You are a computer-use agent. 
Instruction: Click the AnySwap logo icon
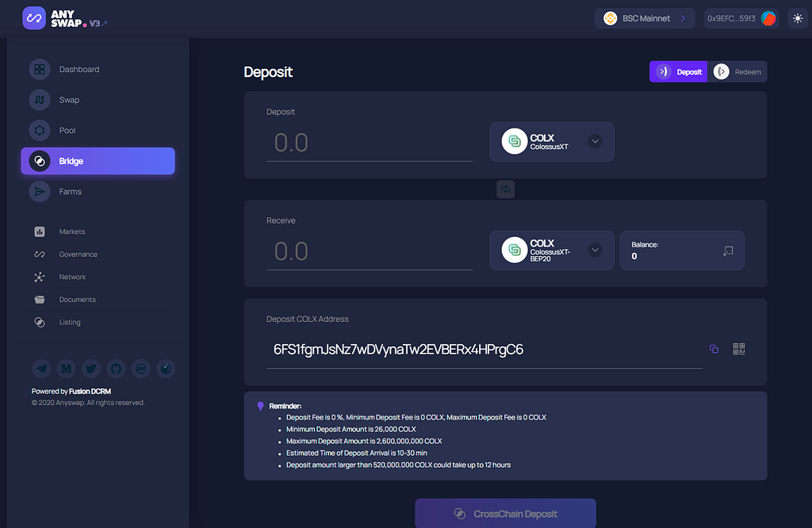(x=34, y=18)
